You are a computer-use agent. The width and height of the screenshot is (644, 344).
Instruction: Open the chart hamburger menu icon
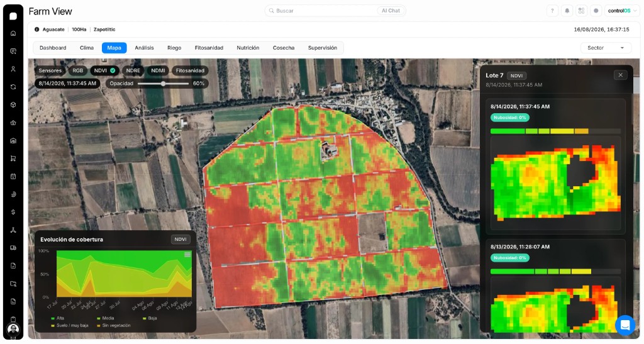click(187, 255)
